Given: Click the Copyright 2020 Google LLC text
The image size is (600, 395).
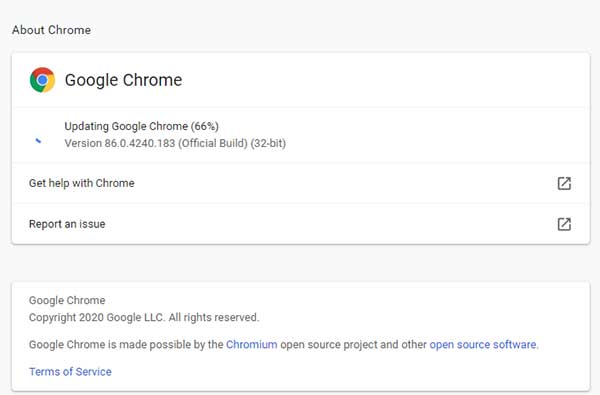Looking at the screenshot, I should tap(144, 317).
